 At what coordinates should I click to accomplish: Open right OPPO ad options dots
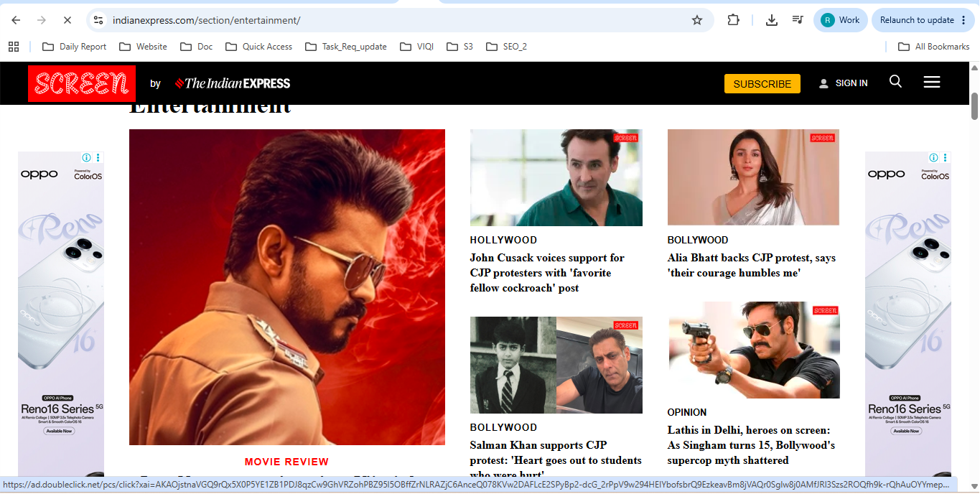tap(946, 157)
